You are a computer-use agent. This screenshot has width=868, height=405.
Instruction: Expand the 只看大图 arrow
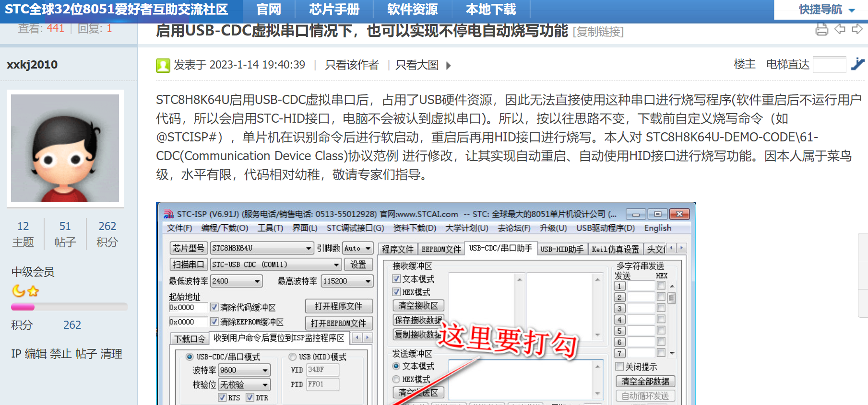tap(449, 66)
